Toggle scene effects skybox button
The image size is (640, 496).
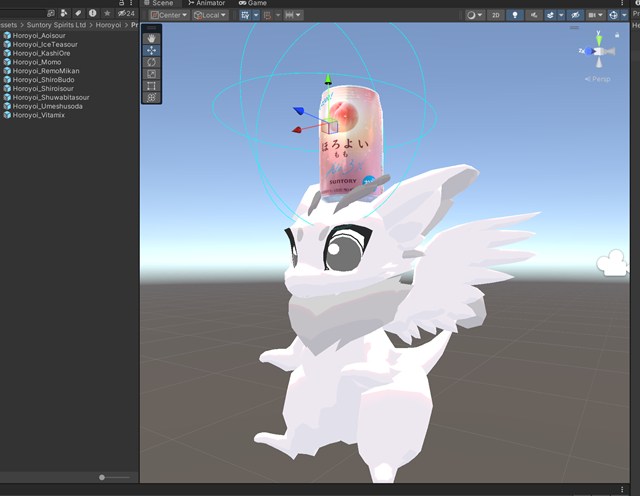(x=550, y=15)
